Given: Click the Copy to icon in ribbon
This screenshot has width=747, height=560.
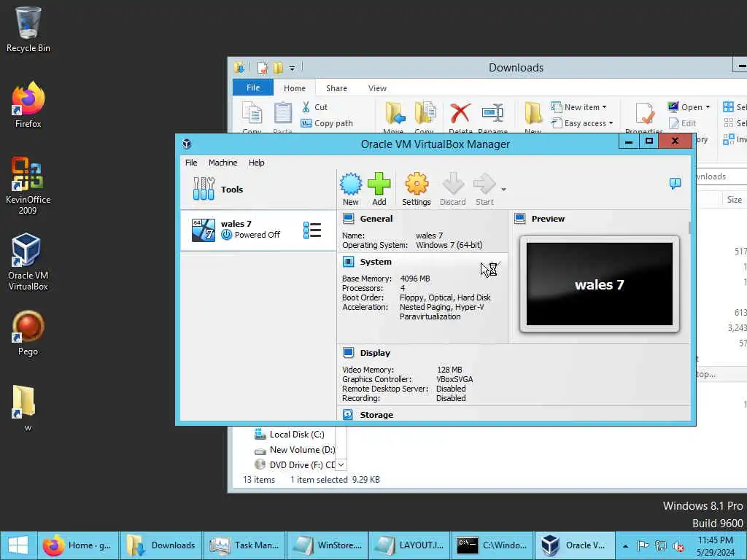Looking at the screenshot, I should click(x=425, y=113).
